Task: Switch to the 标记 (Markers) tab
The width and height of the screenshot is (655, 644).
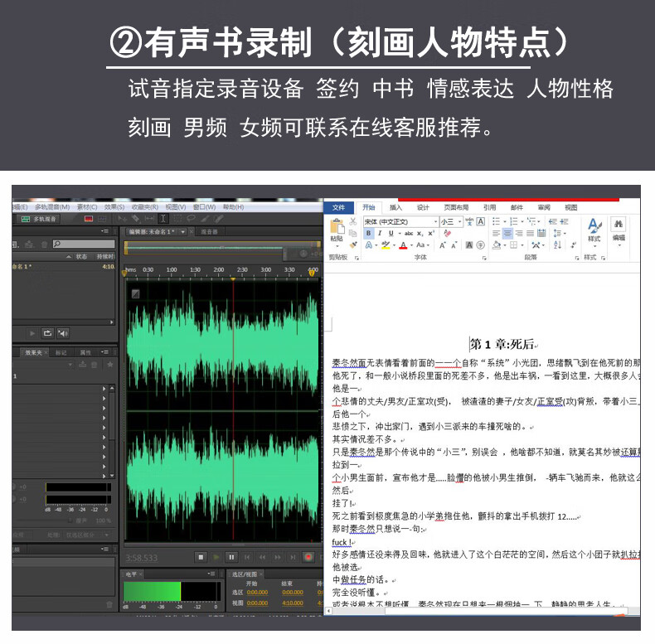Action: pyautogui.click(x=61, y=352)
